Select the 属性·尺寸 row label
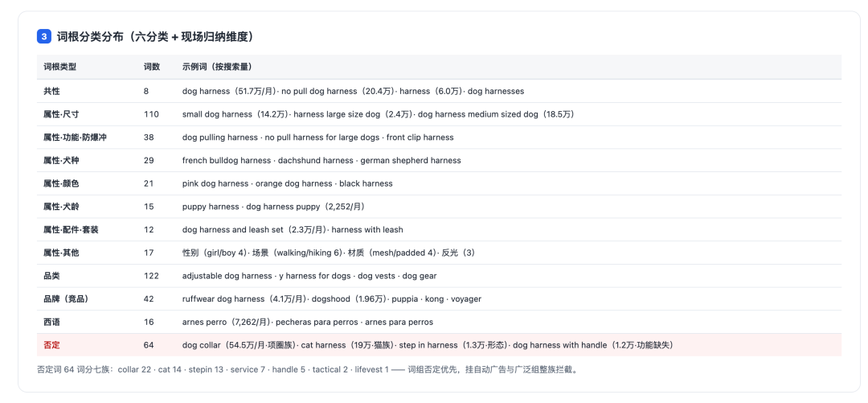The width and height of the screenshot is (868, 403). [x=61, y=114]
